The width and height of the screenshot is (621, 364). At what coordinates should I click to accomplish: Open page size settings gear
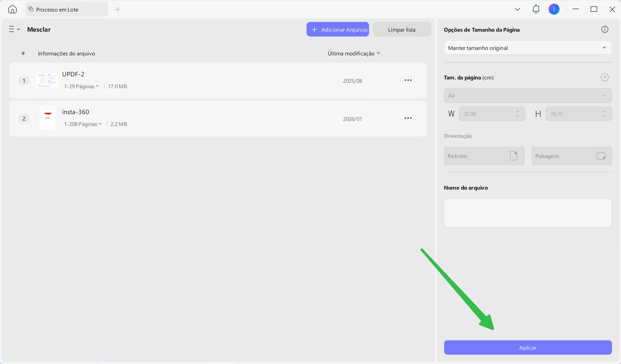click(605, 77)
